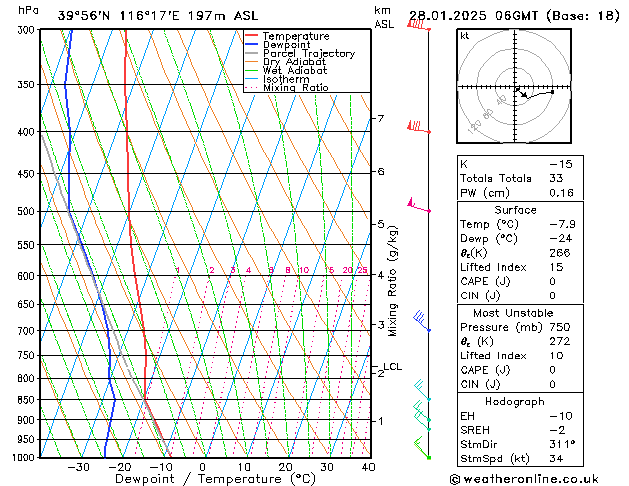Click the 06GMT time label
Screen dimensions: 629x486
516,16
